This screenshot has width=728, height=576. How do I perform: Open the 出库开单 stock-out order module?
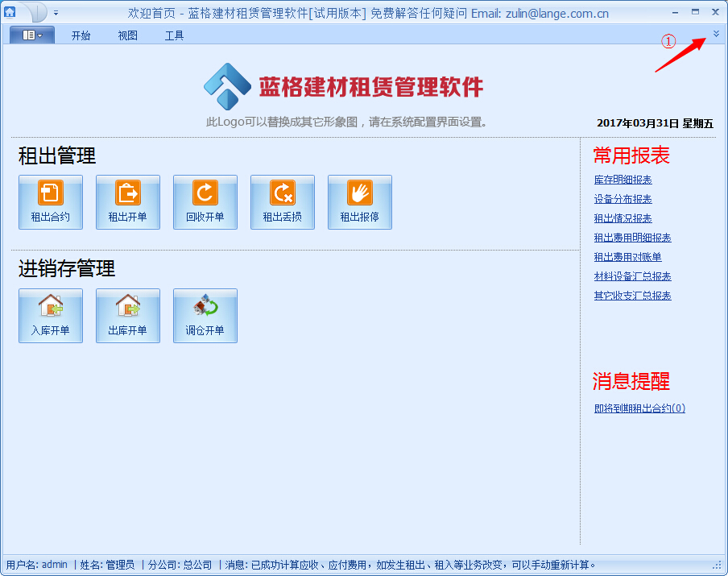[128, 316]
